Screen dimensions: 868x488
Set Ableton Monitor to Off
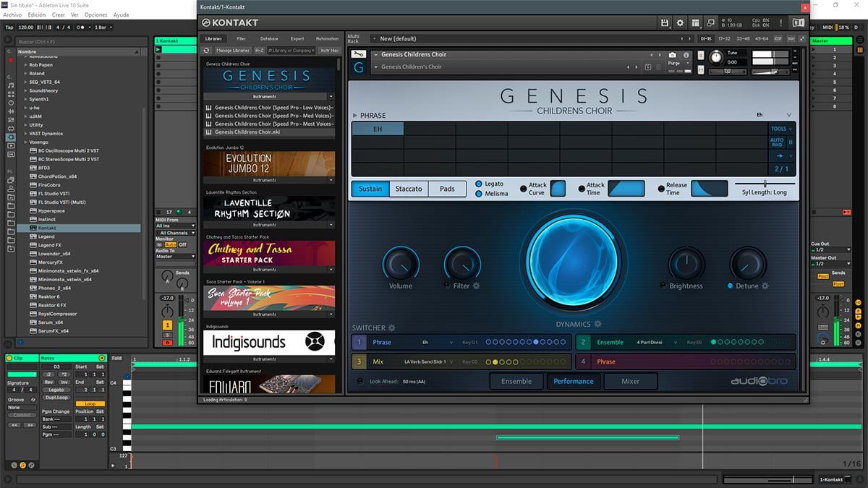(183, 245)
